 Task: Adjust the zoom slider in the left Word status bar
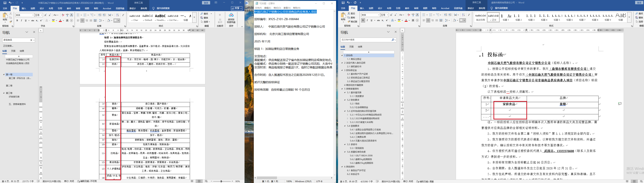pyautogui.click(x=221, y=181)
